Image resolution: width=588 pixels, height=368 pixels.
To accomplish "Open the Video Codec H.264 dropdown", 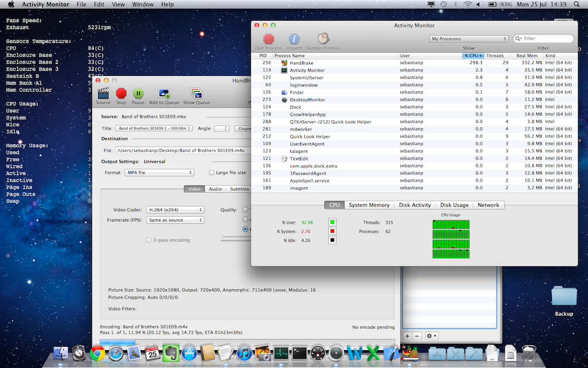I will pos(175,210).
